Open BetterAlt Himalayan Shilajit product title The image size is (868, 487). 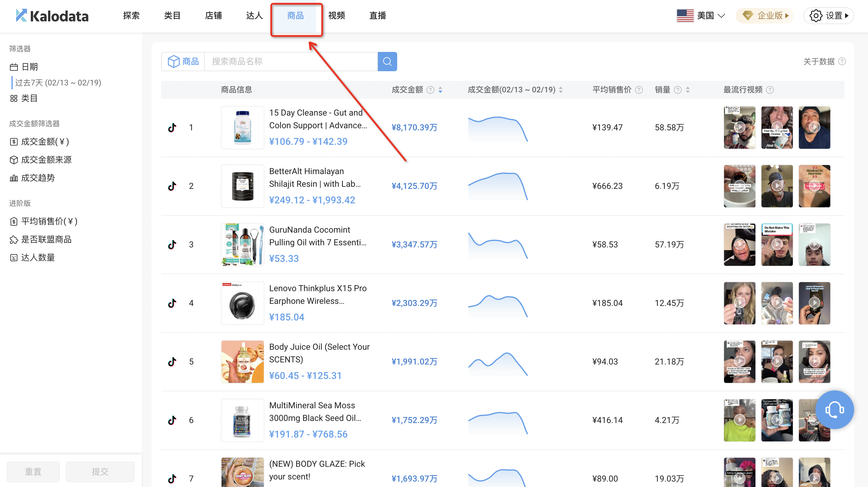[x=315, y=177]
